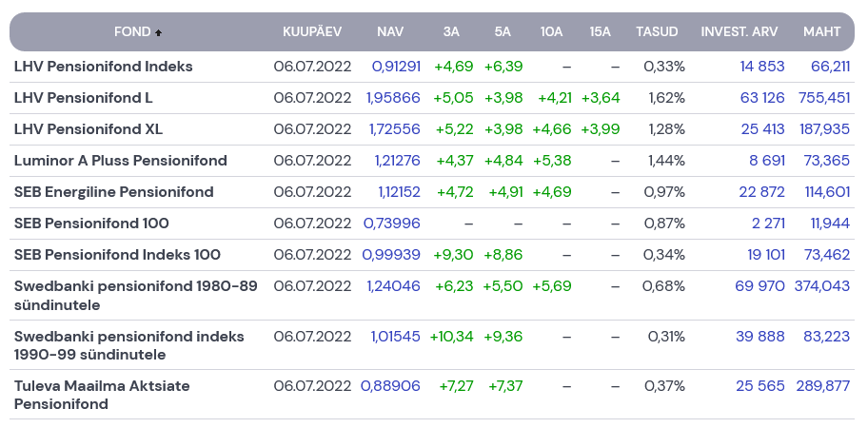Click volume value 187,935
The height and width of the screenshot is (428, 868).
825,129
